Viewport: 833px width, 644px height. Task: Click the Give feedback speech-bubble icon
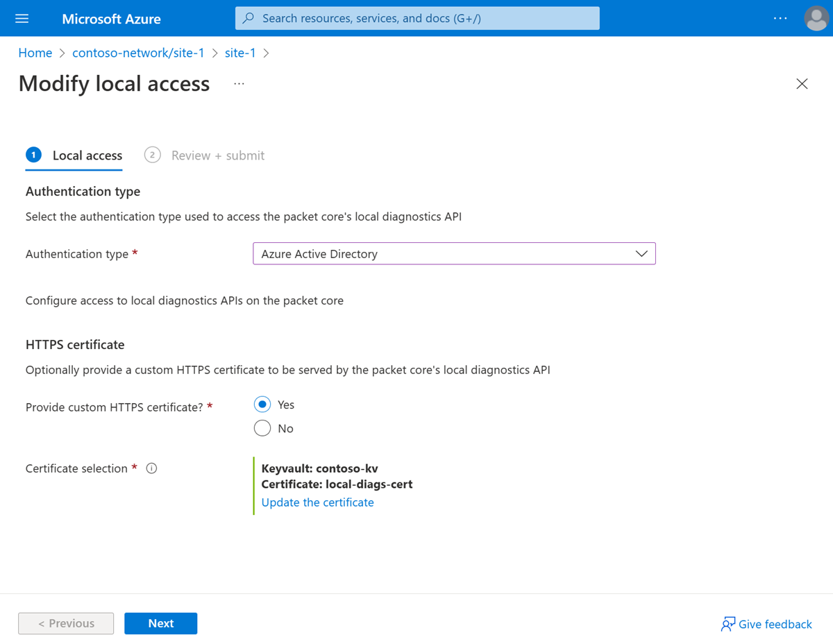coord(728,623)
